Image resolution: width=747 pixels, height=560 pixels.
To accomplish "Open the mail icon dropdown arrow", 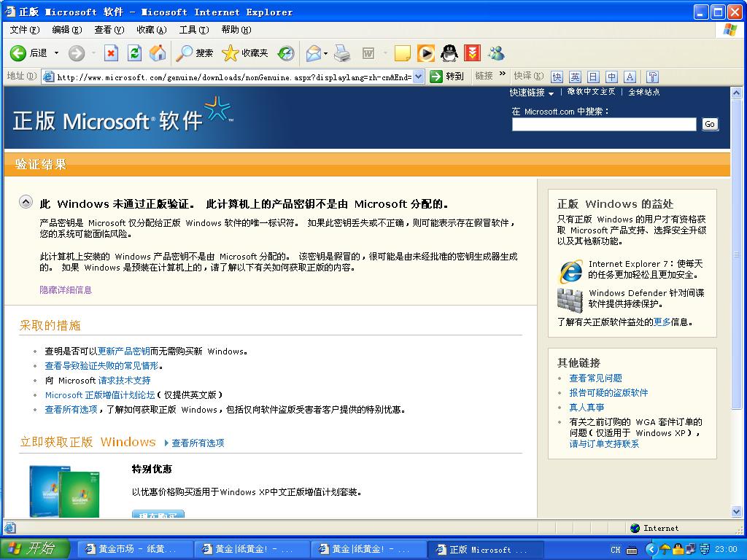I will point(326,53).
